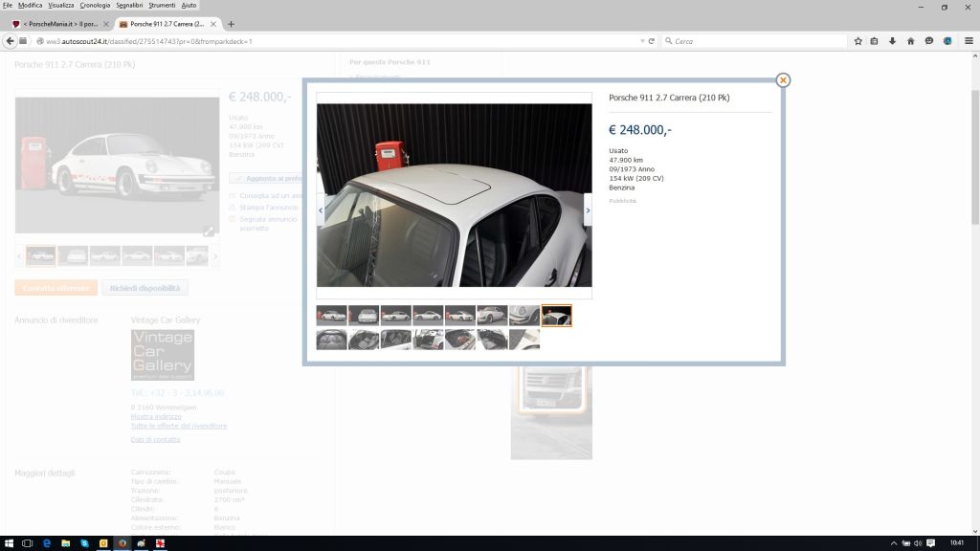Viewport: 980px width, 551px height.
Task: Open File Explorer from the taskbar
Action: pos(66,543)
